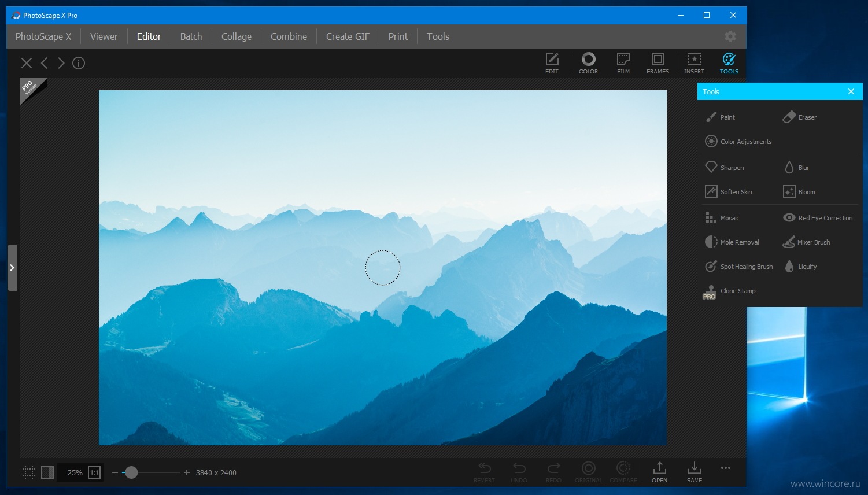
Task: Go to next image arrow
Action: [61, 63]
